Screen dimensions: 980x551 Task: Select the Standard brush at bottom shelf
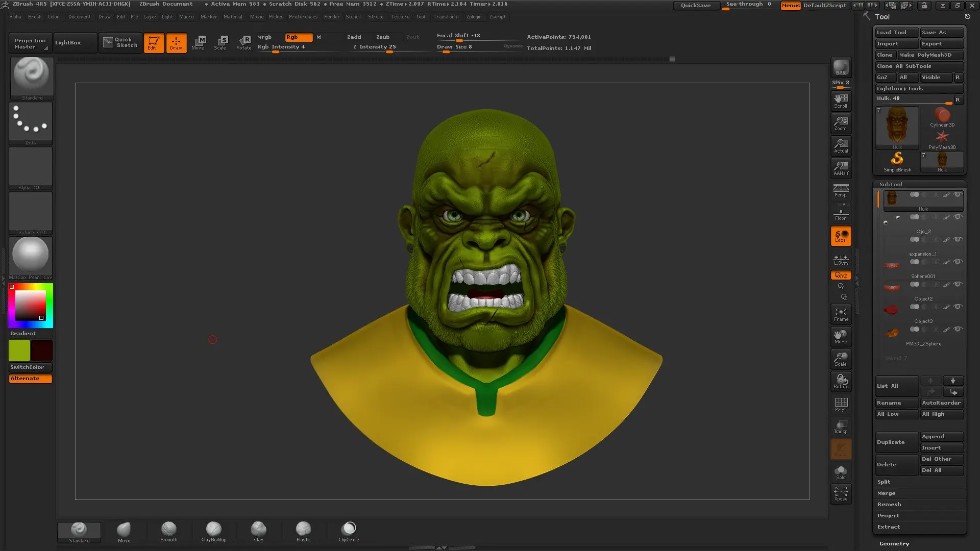(79, 532)
